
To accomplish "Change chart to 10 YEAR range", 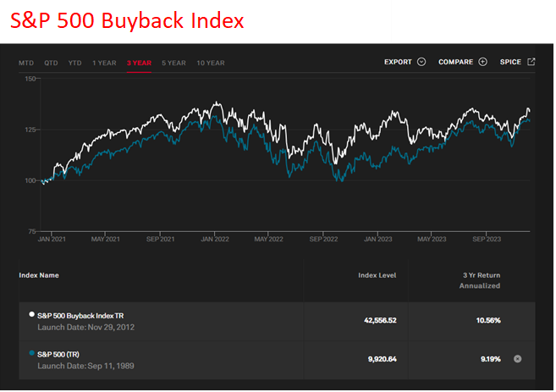I will (x=210, y=63).
